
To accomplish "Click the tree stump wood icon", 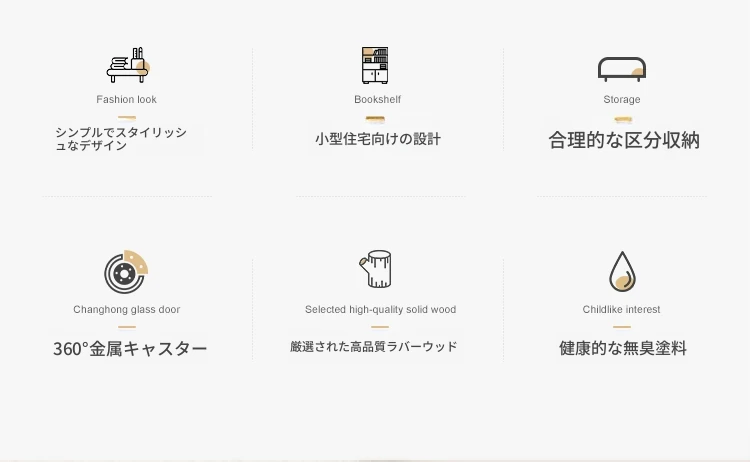I will tap(375, 269).
